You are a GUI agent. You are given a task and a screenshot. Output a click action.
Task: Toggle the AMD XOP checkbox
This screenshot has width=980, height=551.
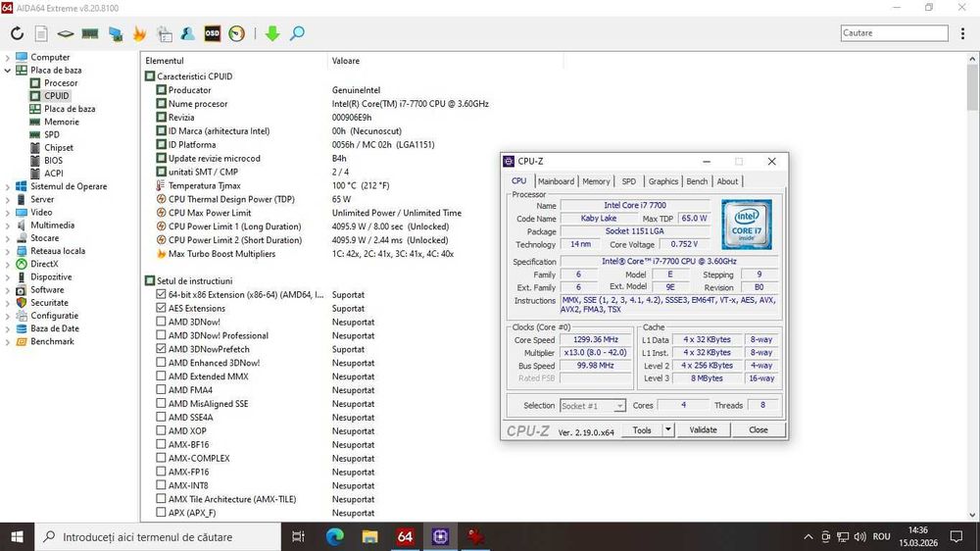162,430
